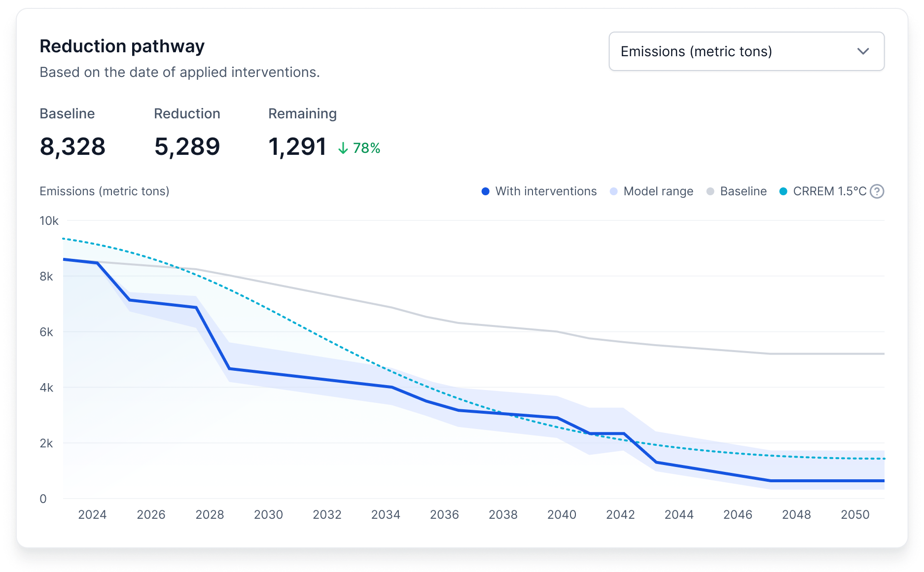The height and width of the screenshot is (572, 924).
Task: Click the Baseline gray legend dot
Action: (710, 191)
